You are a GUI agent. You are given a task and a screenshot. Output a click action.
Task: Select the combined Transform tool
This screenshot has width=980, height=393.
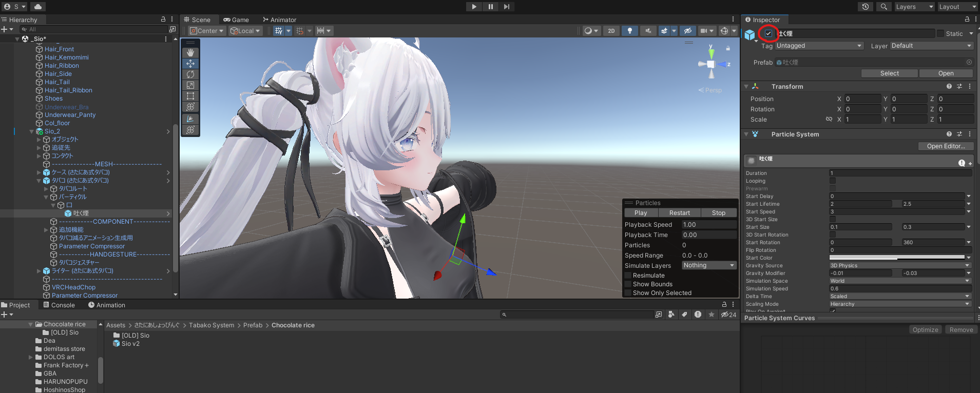pyautogui.click(x=190, y=107)
